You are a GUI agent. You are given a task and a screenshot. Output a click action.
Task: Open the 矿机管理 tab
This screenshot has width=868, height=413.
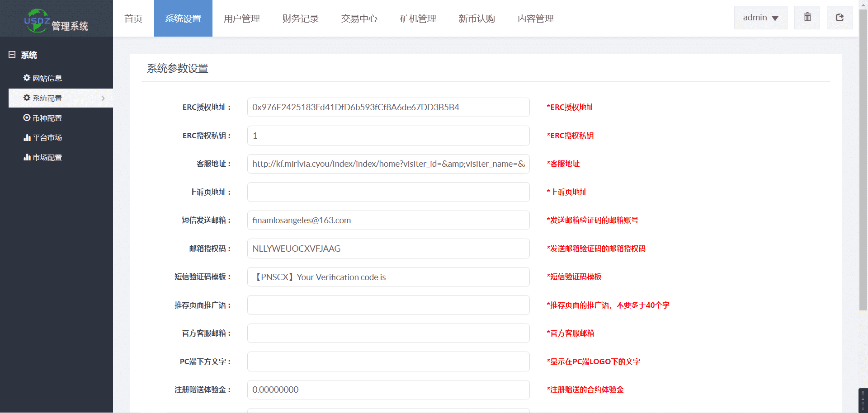click(418, 19)
